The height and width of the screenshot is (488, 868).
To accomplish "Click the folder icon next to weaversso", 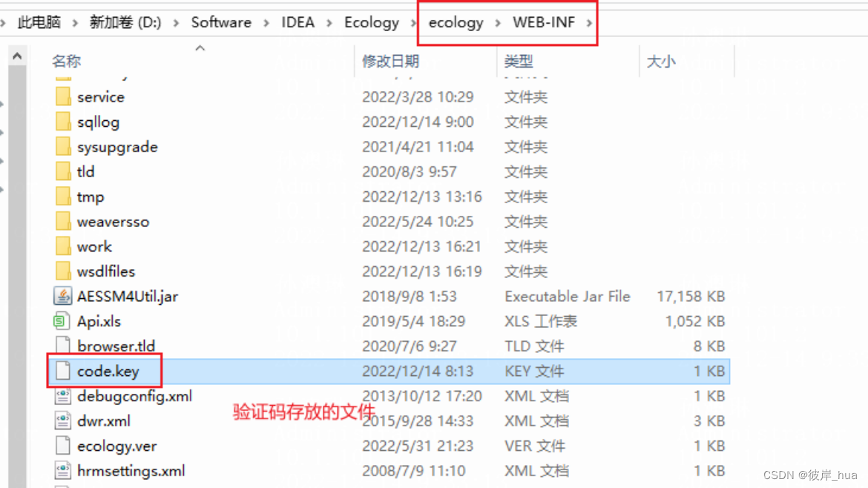I will point(63,221).
